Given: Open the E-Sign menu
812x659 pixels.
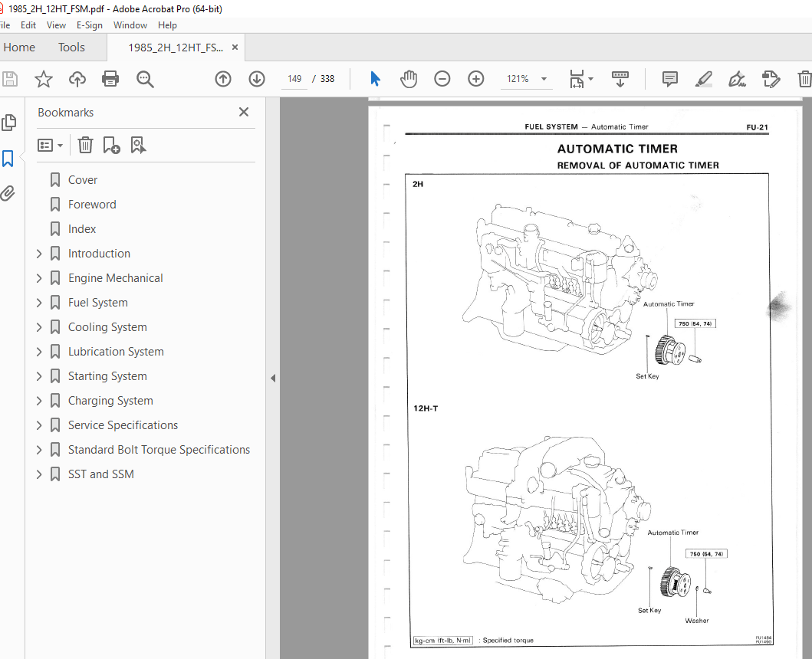Looking at the screenshot, I should (90, 25).
